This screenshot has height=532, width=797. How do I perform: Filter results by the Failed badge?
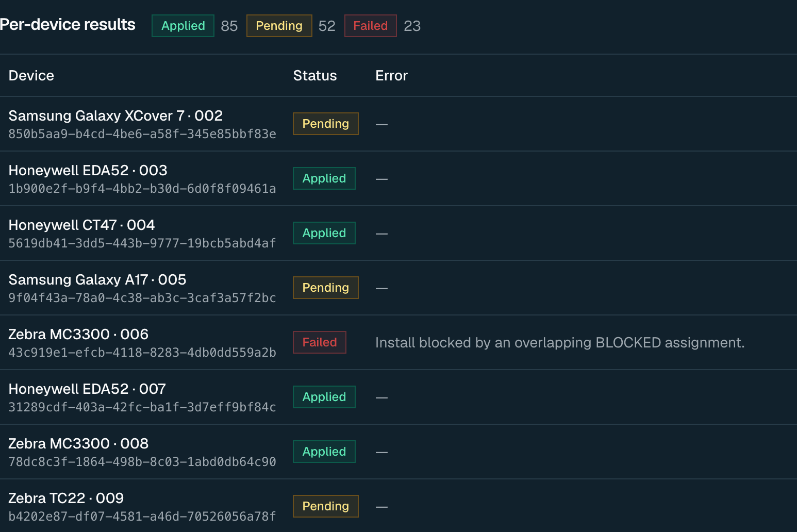pos(370,26)
